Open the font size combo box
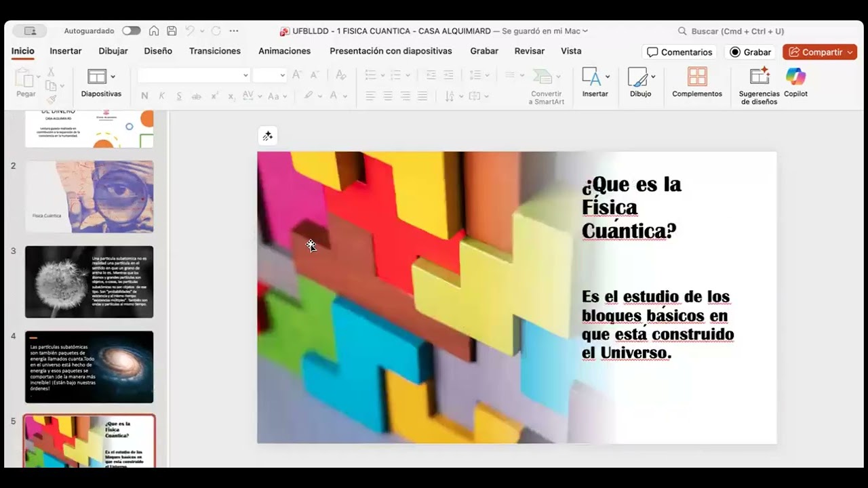This screenshot has width=868, height=488. (269, 75)
